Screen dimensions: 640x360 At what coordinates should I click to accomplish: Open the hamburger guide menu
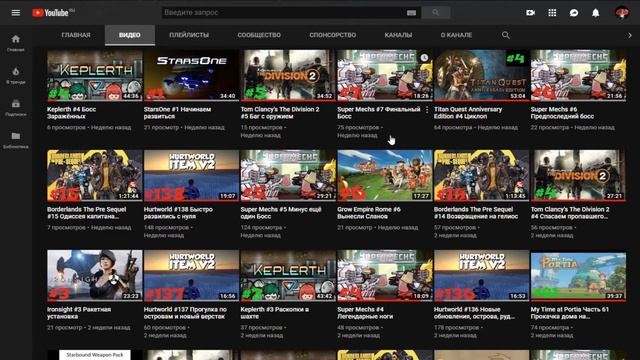click(16, 13)
